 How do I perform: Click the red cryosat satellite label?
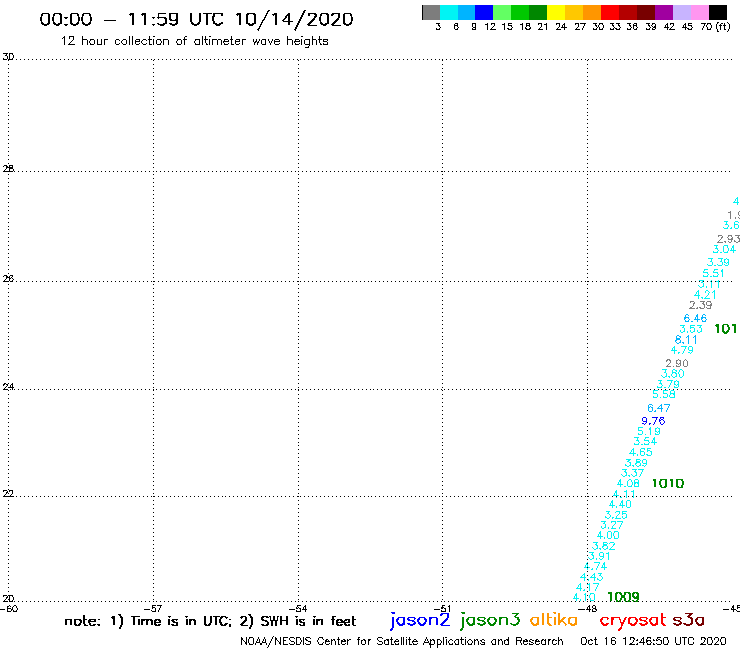coord(633,621)
